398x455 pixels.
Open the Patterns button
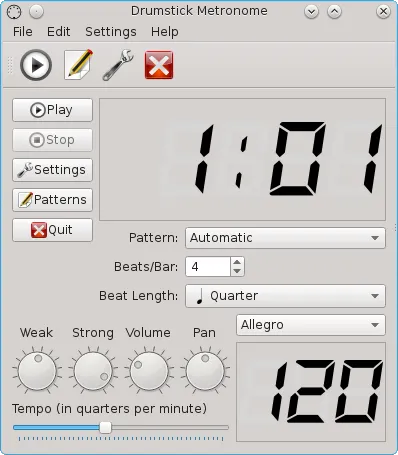pos(52,200)
